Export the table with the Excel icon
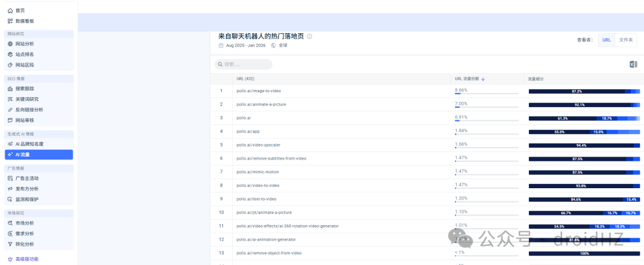The height and width of the screenshot is (265, 644). click(633, 64)
